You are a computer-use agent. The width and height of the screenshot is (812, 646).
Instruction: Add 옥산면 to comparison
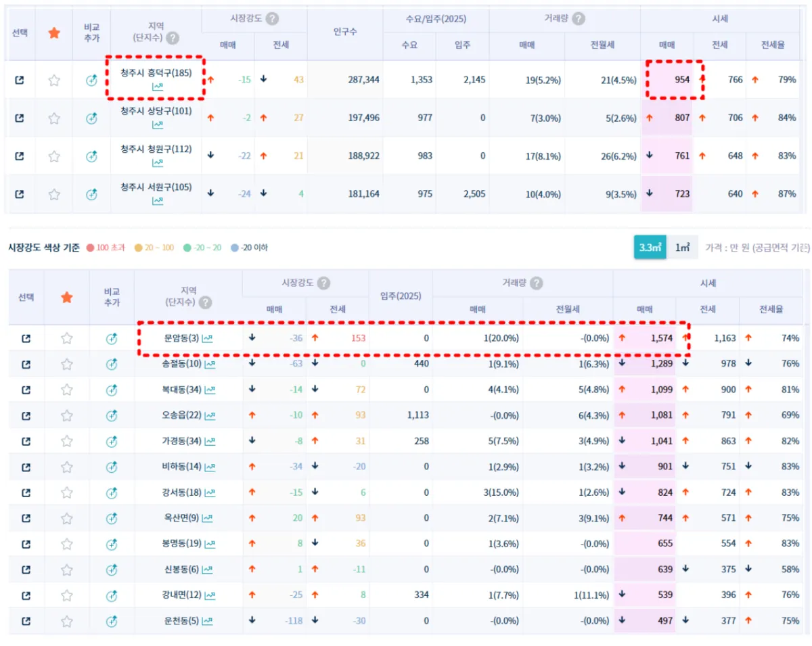112,518
